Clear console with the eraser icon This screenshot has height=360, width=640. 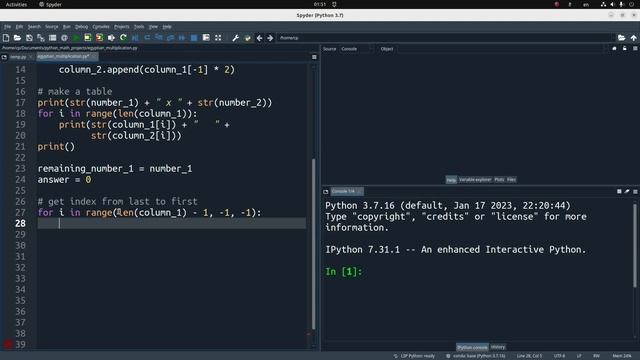coord(627,191)
